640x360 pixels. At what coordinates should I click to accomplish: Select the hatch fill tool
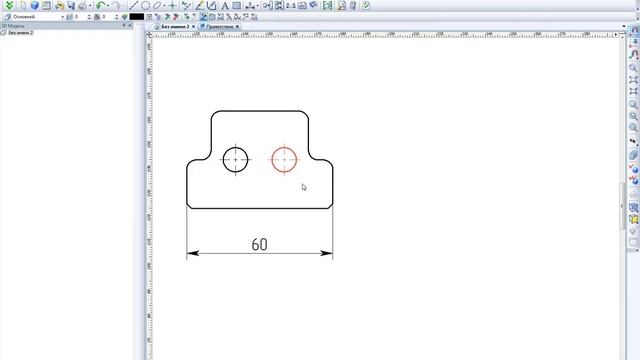pyautogui.click(x=236, y=6)
